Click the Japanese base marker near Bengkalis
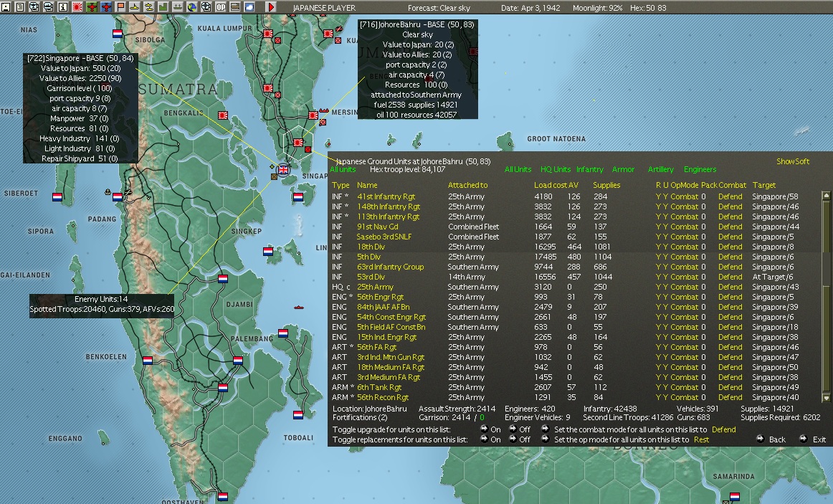The height and width of the screenshot is (504, 833). point(223,115)
